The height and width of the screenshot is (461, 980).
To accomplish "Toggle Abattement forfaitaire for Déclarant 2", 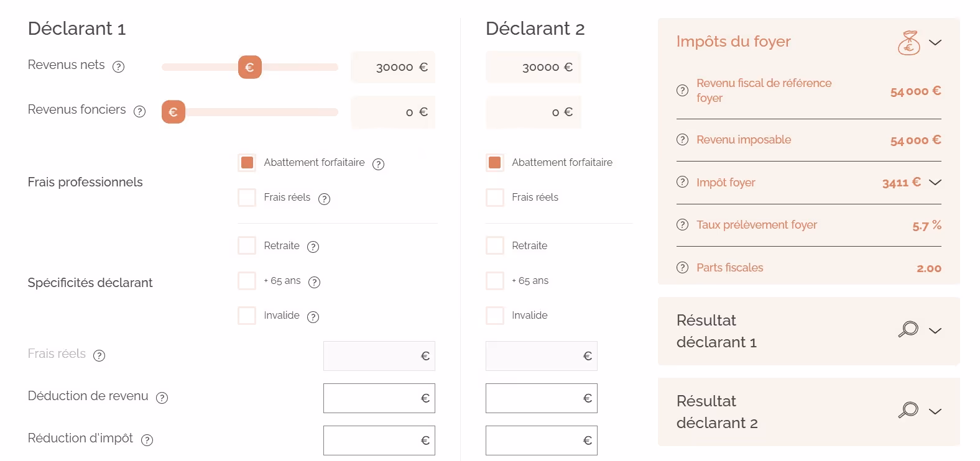I will 495,163.
